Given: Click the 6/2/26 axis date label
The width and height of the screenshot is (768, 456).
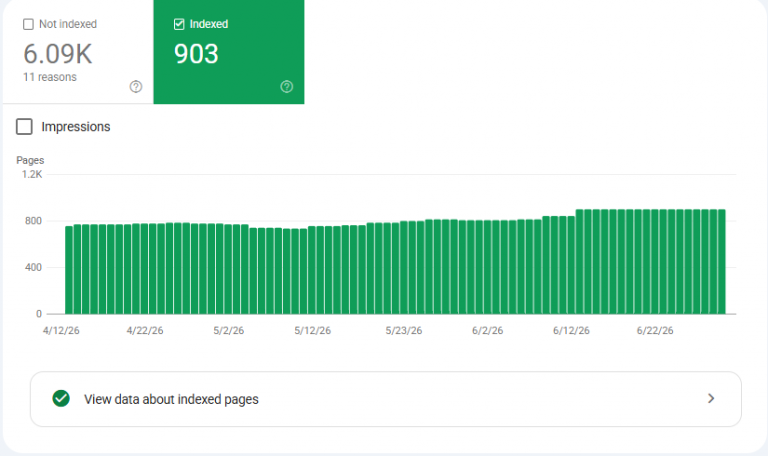Looking at the screenshot, I should point(487,331).
